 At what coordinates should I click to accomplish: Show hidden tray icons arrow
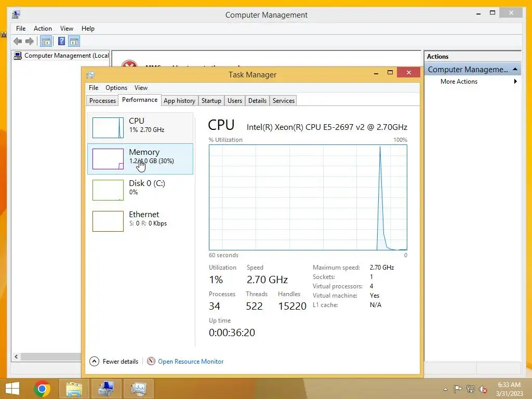click(x=445, y=389)
